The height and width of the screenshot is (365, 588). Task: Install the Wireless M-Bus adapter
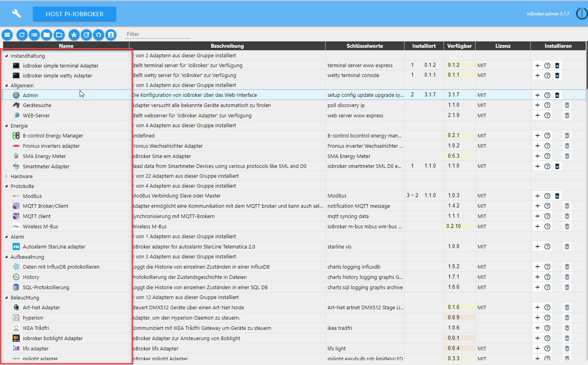click(537, 226)
